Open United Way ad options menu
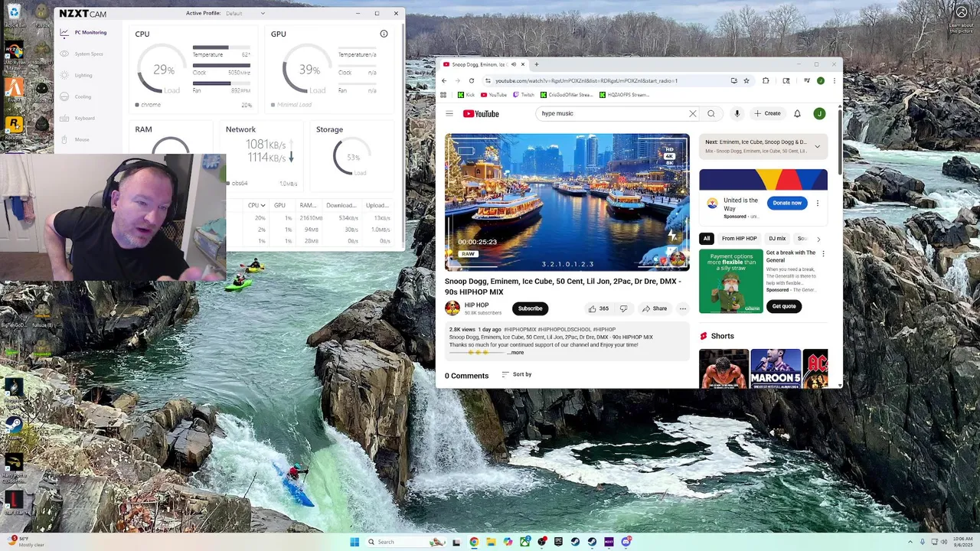Screen dimensions: 980x551 click(x=817, y=204)
